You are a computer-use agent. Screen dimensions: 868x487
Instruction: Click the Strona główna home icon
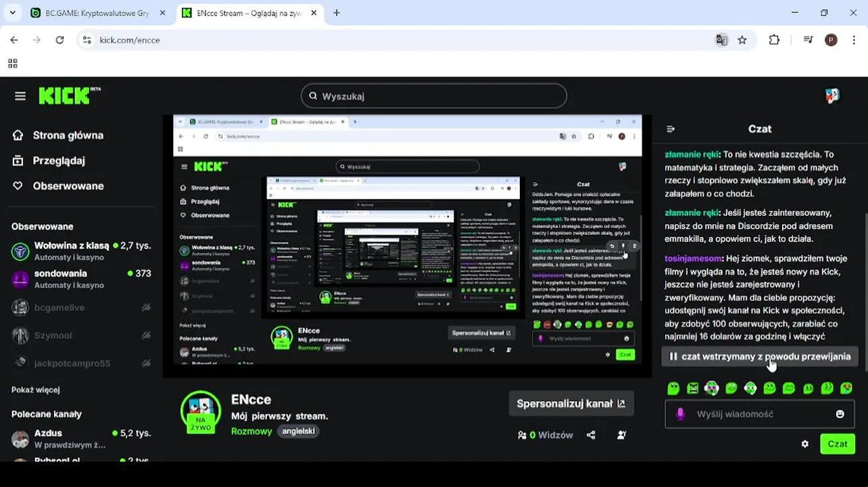tap(18, 135)
